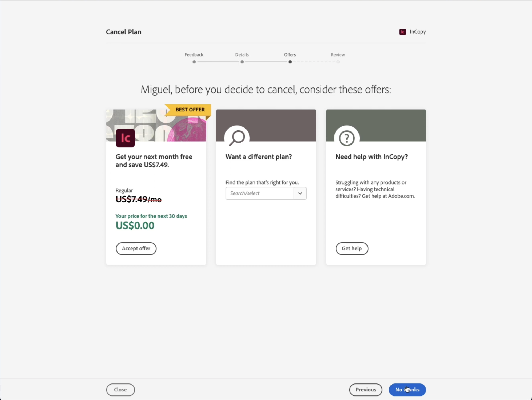Click Close to exit cancel plan flow
532x400 pixels.
click(120, 390)
